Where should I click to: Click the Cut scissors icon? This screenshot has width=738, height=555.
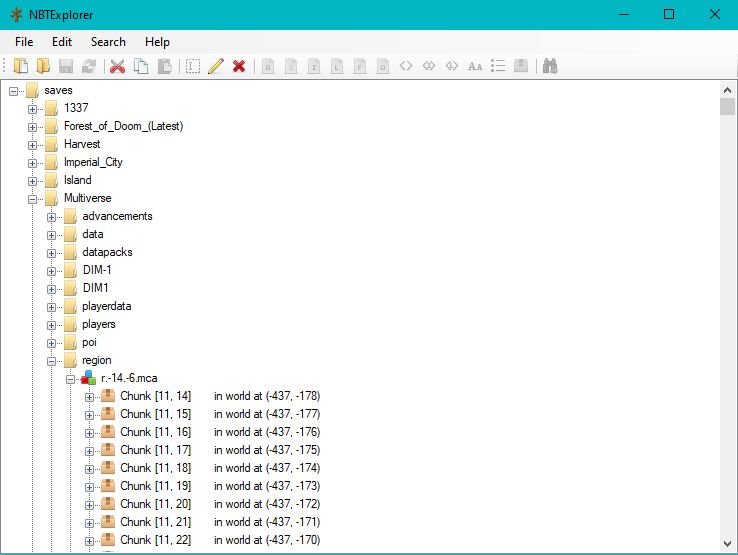[x=118, y=66]
